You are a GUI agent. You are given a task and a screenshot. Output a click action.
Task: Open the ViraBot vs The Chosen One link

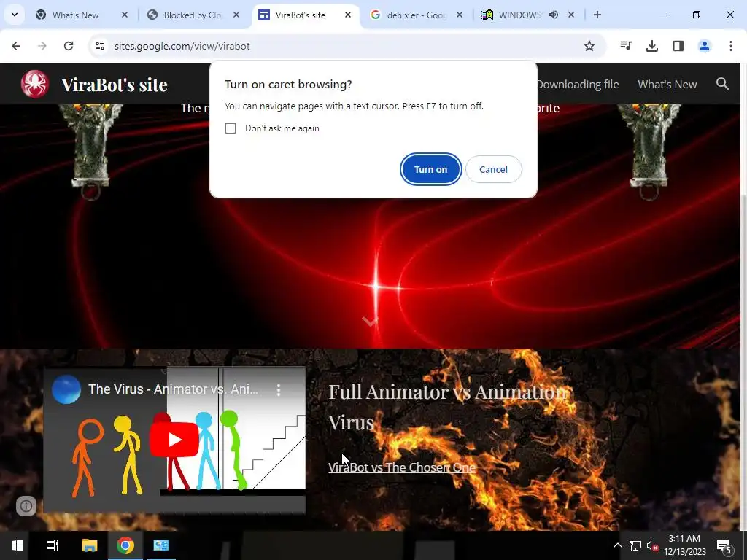coord(402,467)
